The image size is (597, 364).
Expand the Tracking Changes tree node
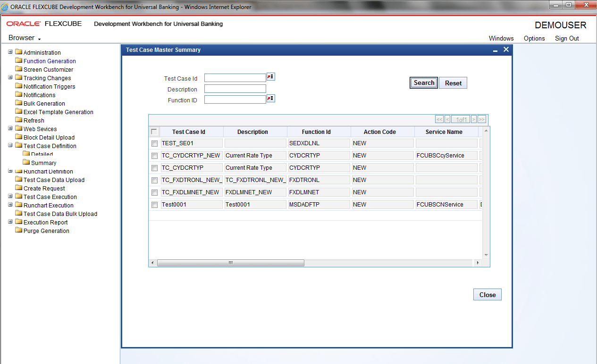point(10,77)
